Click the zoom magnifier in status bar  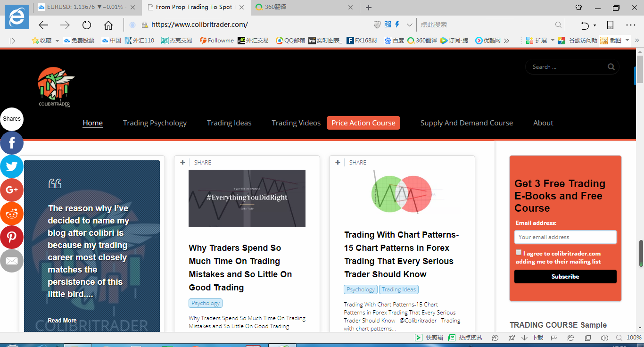[619, 338]
